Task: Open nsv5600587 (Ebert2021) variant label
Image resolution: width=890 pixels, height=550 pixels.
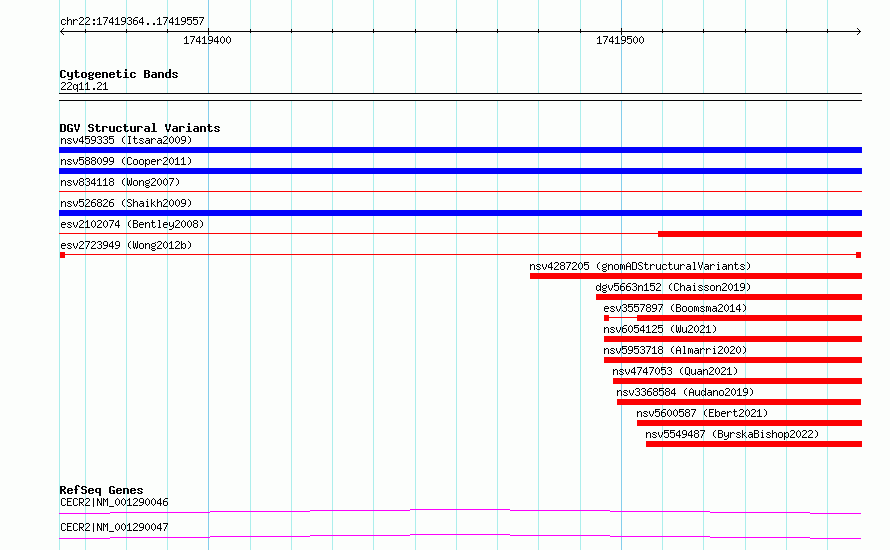Action: pyautogui.click(x=702, y=413)
